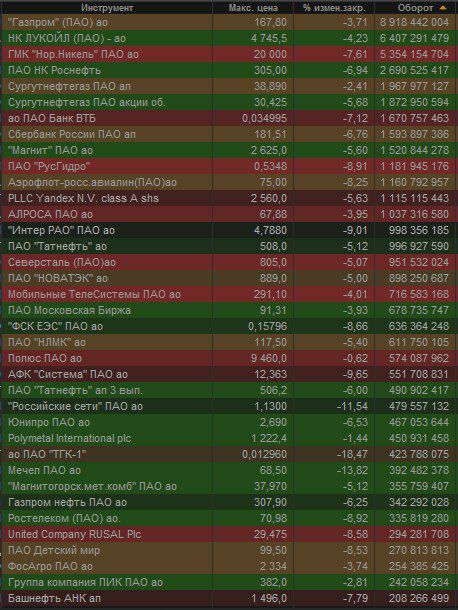Select the "ФСК ЕЭС" ПАО ао row
The height and width of the screenshot is (610, 458).
point(229,326)
